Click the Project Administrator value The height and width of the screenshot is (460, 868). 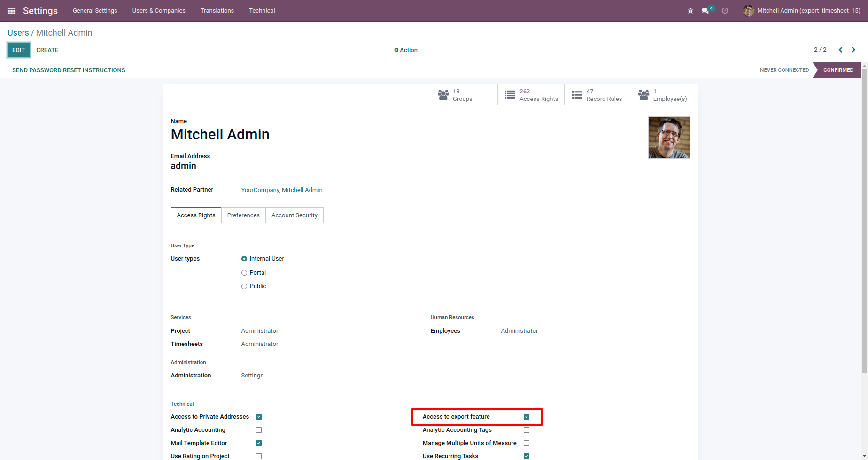click(260, 331)
